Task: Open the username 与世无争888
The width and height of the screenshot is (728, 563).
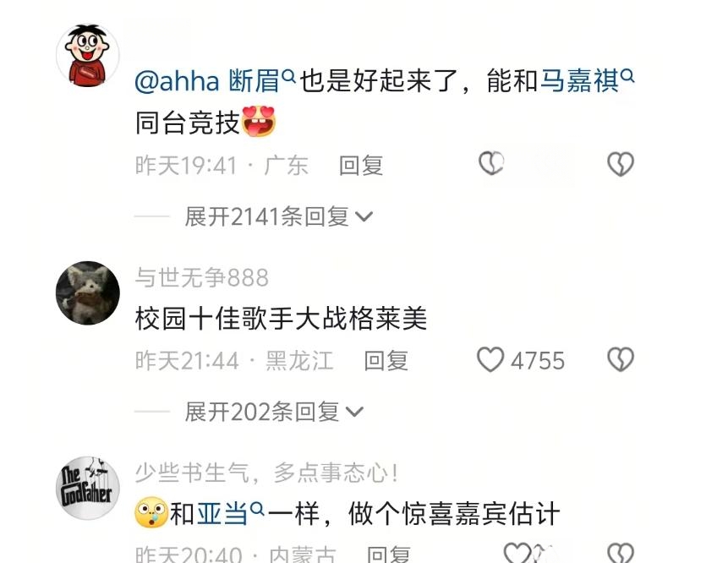Action: pos(202,277)
